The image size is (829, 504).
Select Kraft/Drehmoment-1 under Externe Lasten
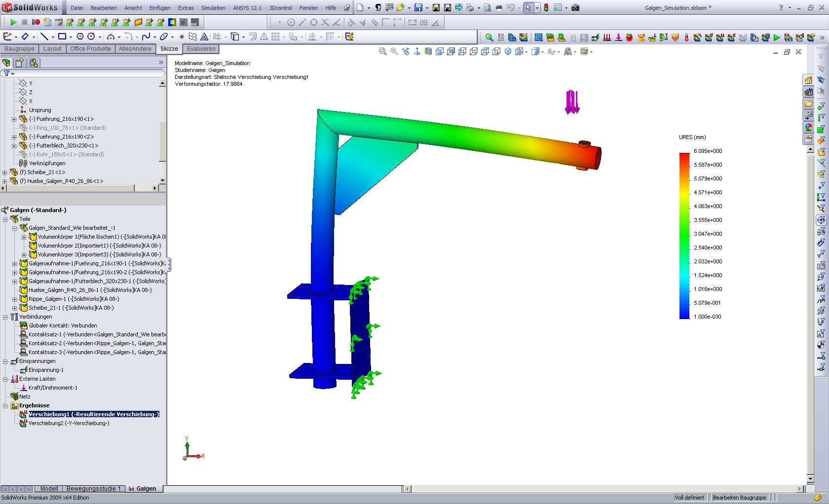click(x=53, y=388)
